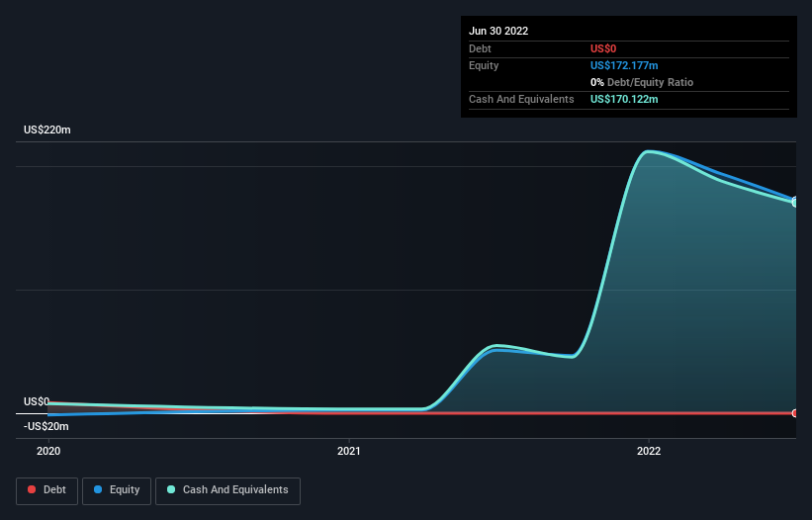
Task: Click the red Debt endpoint marker on chart
Action: pos(795,413)
